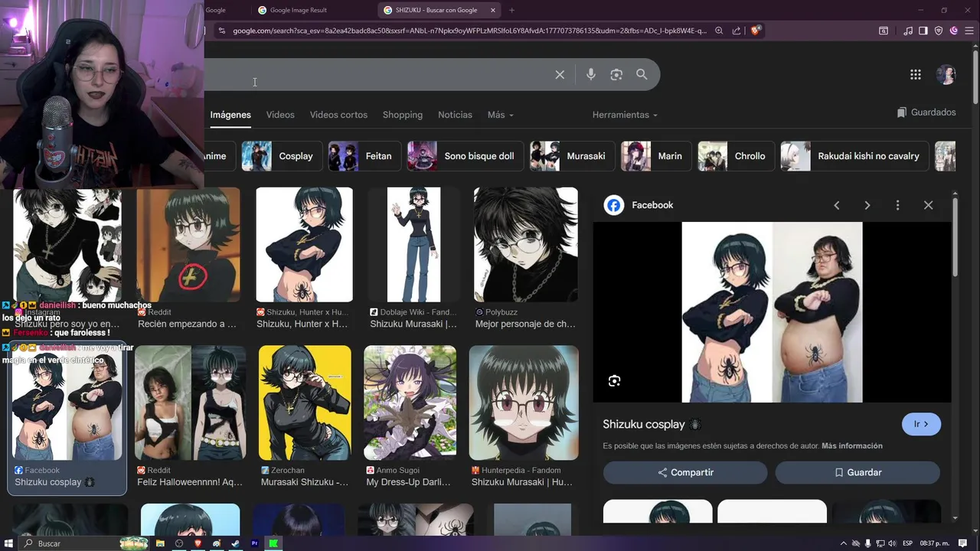Click the browser address bar URL

point(469,31)
